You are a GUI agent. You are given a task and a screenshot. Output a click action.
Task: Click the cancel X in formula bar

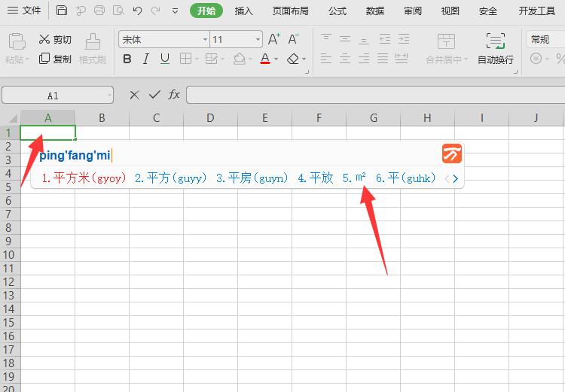point(134,95)
